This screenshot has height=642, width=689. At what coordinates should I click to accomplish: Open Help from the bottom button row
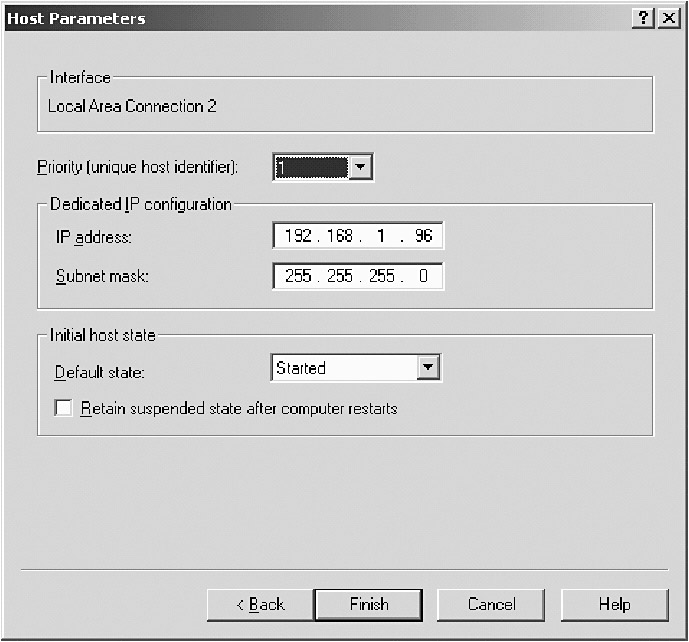614,604
